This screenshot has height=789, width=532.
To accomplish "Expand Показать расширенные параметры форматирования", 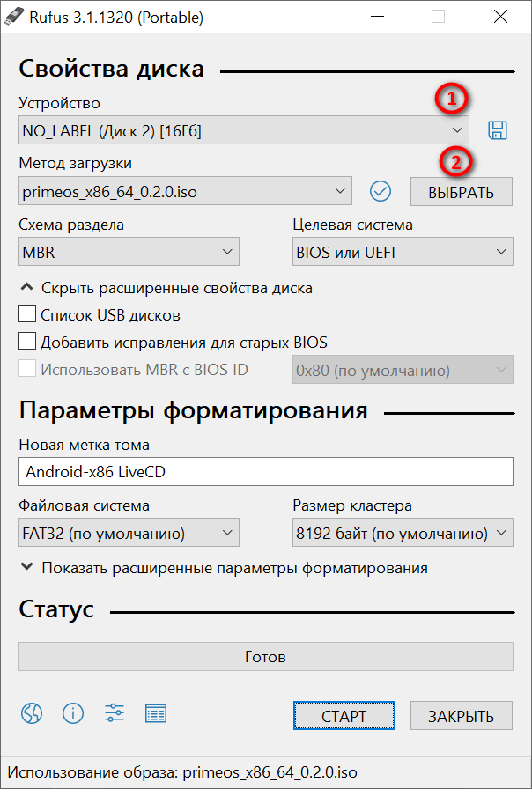I will (224, 568).
